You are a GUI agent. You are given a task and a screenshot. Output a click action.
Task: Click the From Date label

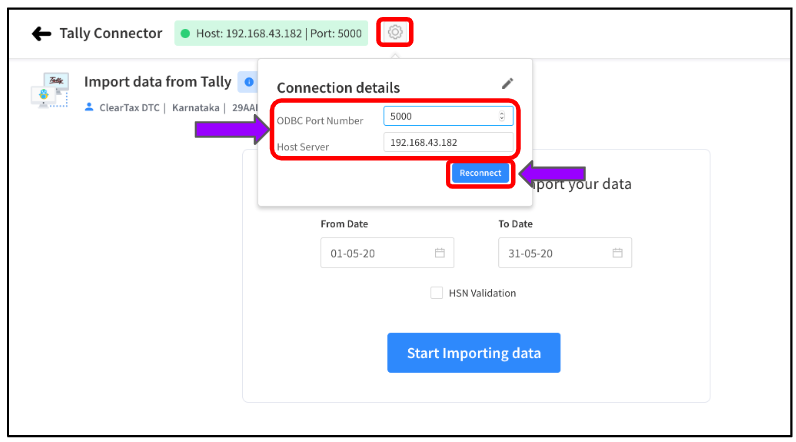(344, 224)
